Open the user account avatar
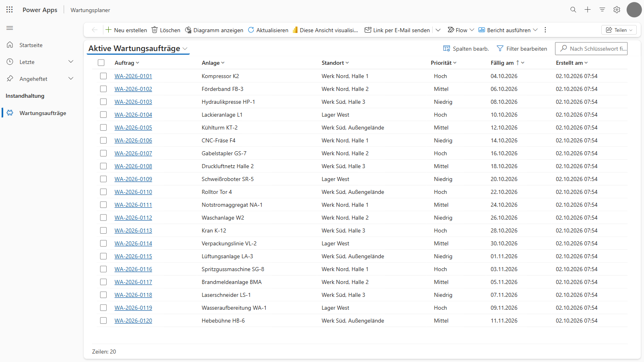Viewport: 644px width, 362px height. click(x=634, y=10)
